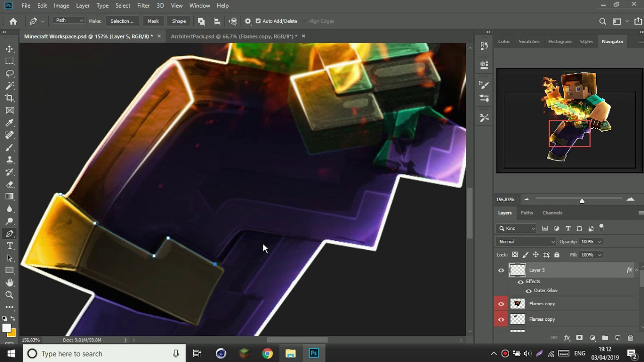
Task: Create a new layer with the New Layer icon
Action: tap(618, 338)
